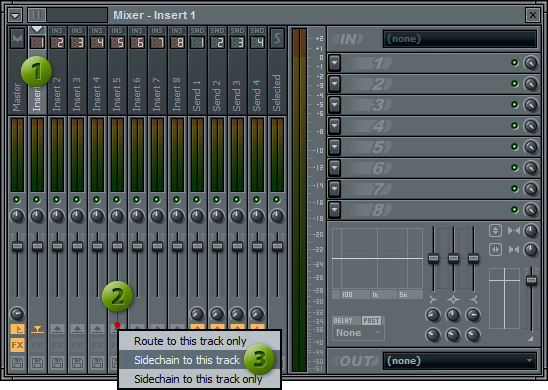
Task: Click the invert polarity button
Action: pyautogui.click(x=495, y=231)
